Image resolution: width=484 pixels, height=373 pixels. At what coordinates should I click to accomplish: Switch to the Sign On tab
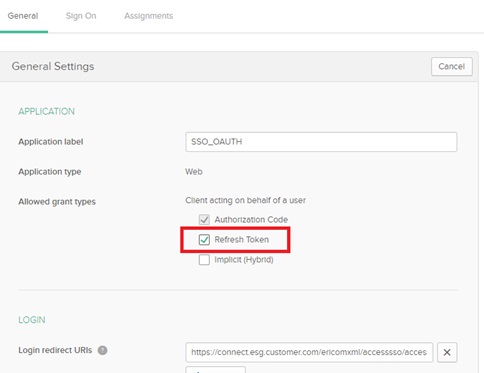tap(81, 16)
